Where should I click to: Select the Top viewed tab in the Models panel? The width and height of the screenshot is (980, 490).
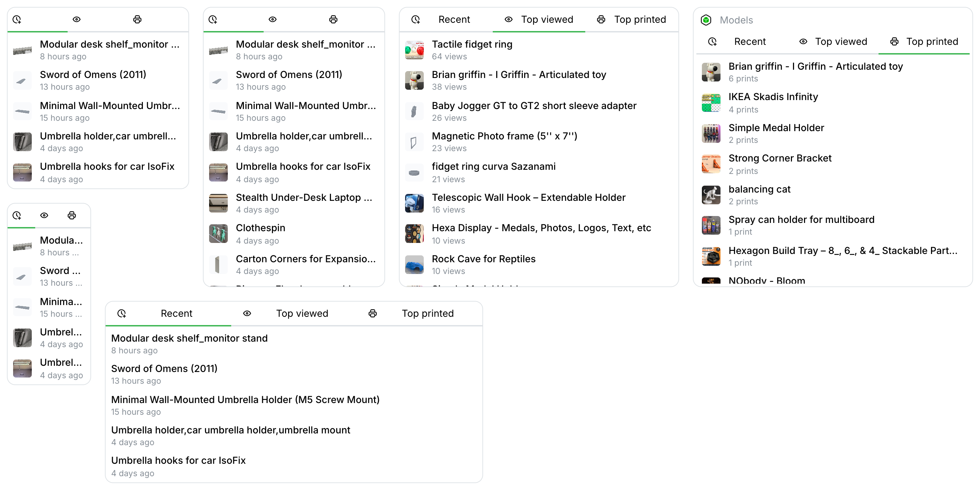pos(833,42)
